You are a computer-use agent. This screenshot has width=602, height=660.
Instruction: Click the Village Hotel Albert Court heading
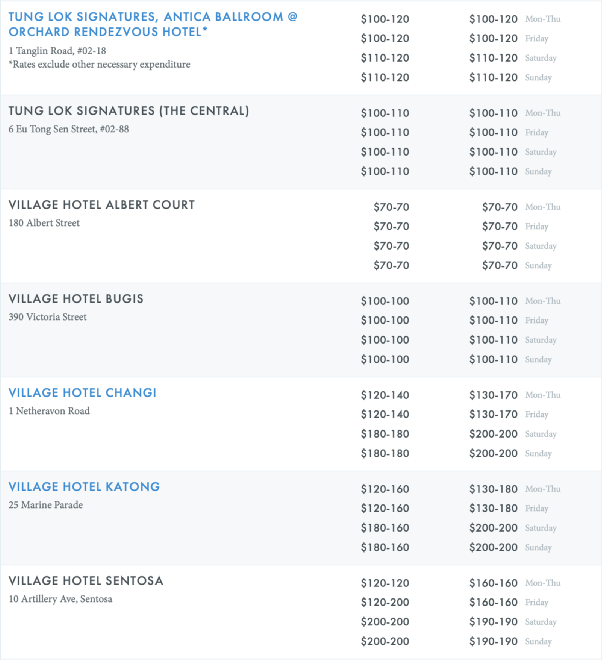click(102, 205)
